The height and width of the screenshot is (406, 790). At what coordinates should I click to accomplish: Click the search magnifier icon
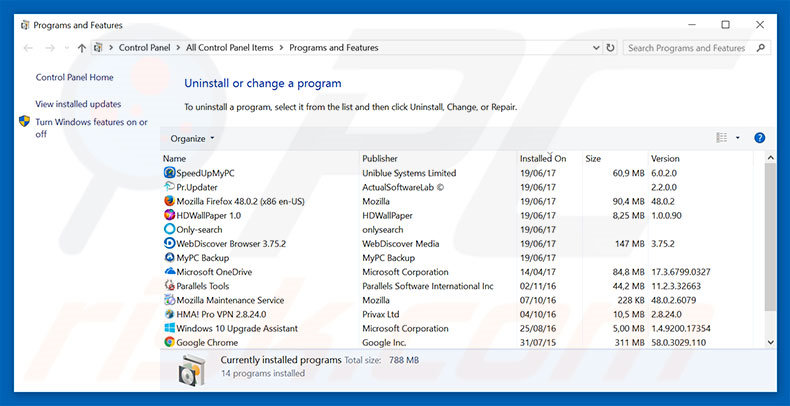tap(760, 48)
